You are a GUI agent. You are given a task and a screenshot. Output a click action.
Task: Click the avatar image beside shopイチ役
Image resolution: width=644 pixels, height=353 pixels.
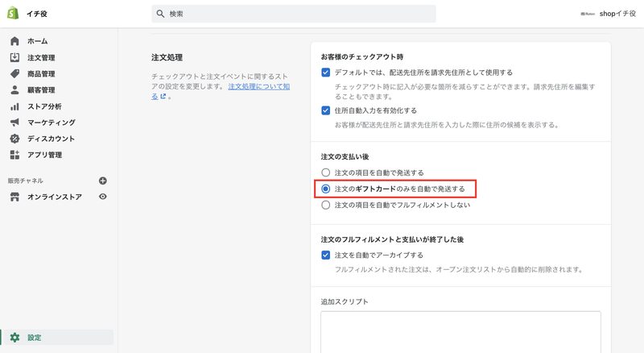click(x=588, y=14)
